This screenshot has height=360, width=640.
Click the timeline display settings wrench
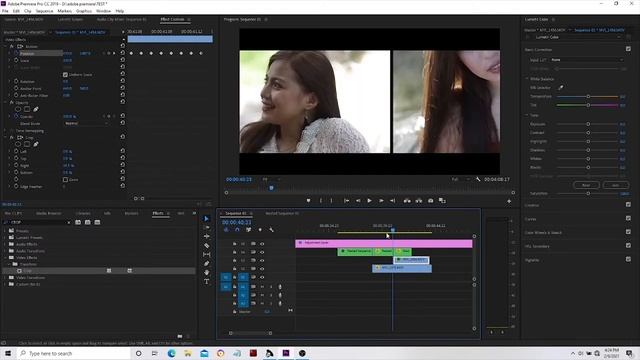point(271,230)
